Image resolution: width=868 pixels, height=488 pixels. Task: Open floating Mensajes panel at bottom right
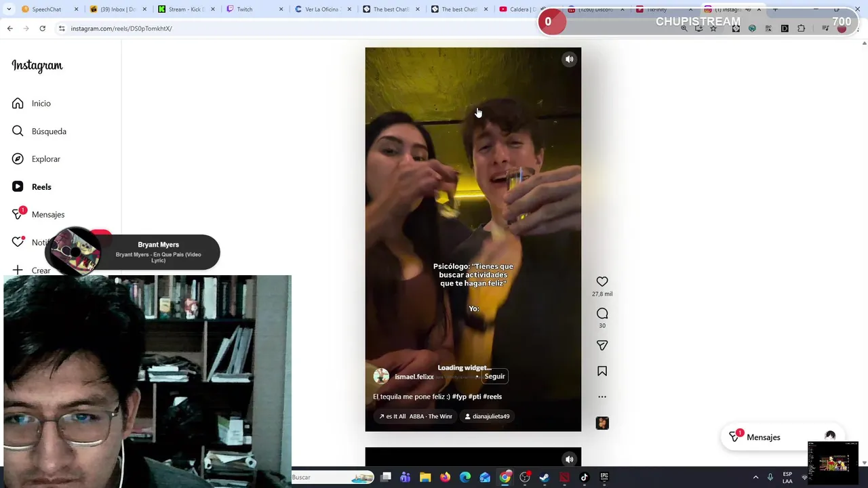[783, 437]
